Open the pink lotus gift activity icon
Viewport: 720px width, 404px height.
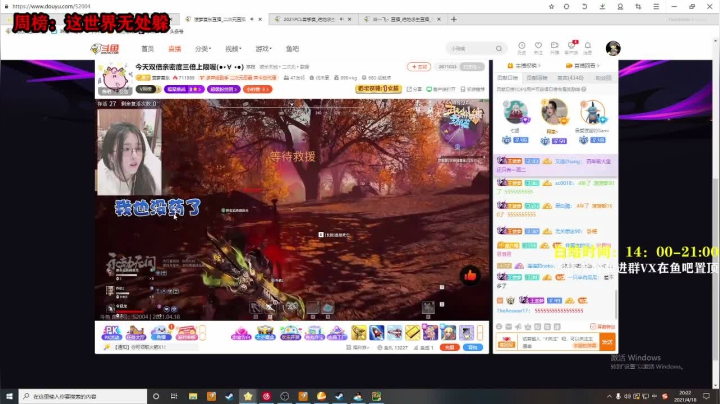pyautogui.click(x=241, y=332)
